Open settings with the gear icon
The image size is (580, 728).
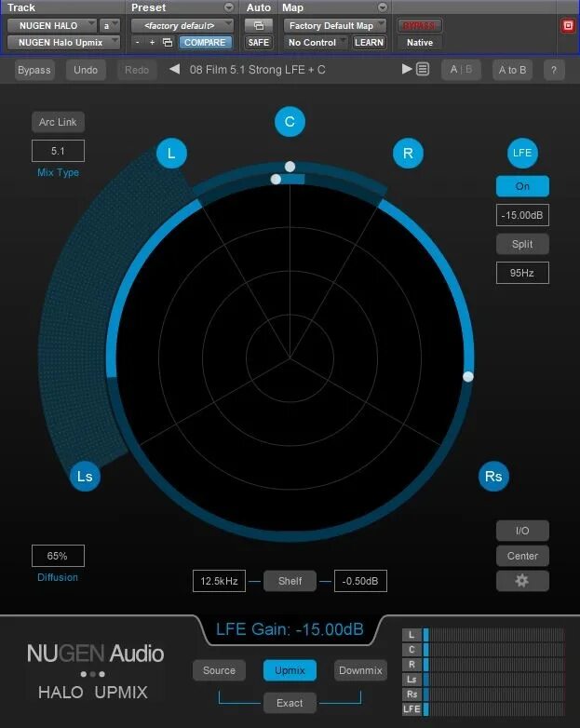coord(522,581)
